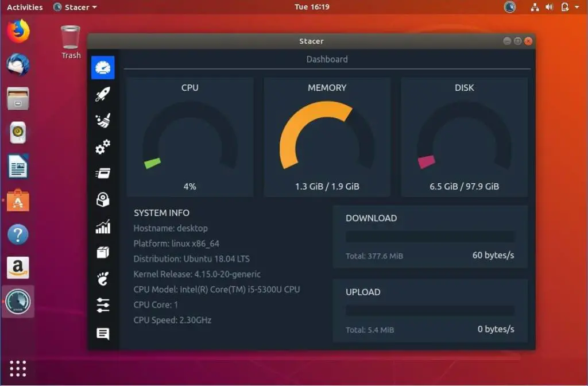Click the CPU Model line
588x386 pixels.
click(x=216, y=289)
